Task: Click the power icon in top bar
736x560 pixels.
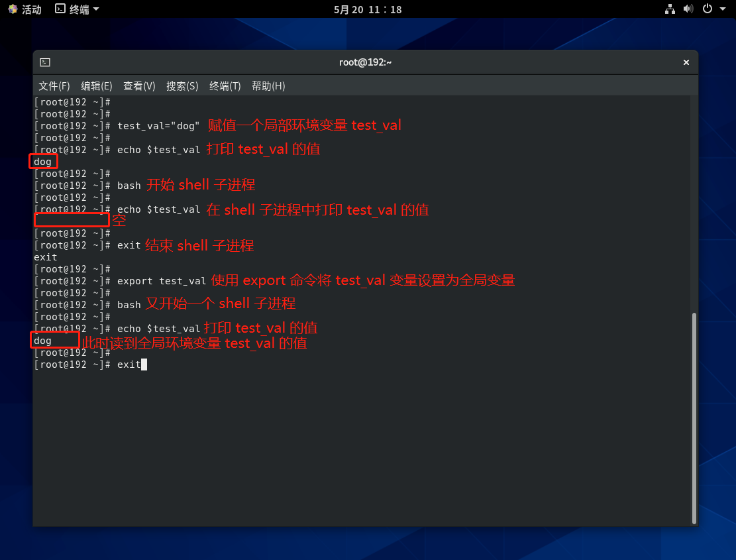Action: click(x=707, y=9)
